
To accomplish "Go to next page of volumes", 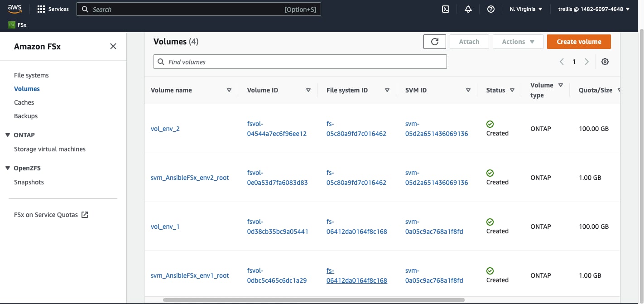I will (587, 62).
